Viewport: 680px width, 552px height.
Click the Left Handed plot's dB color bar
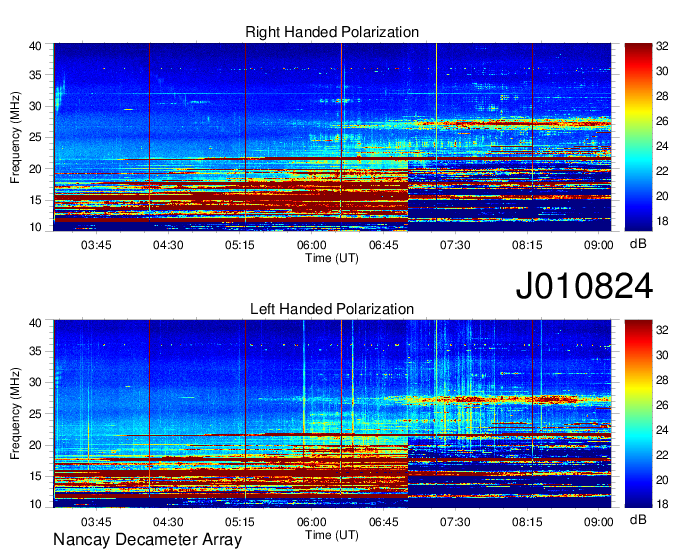click(x=638, y=414)
